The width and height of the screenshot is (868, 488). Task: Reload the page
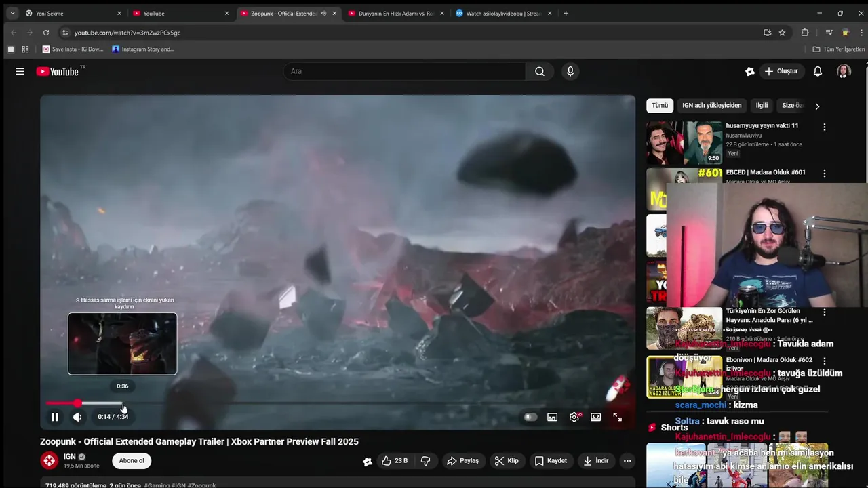46,33
